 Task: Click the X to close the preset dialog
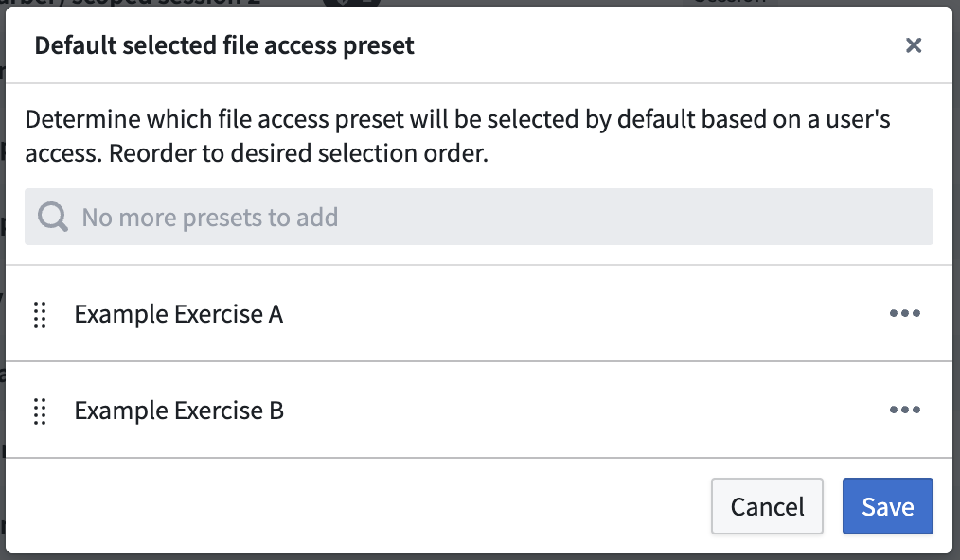[913, 44]
